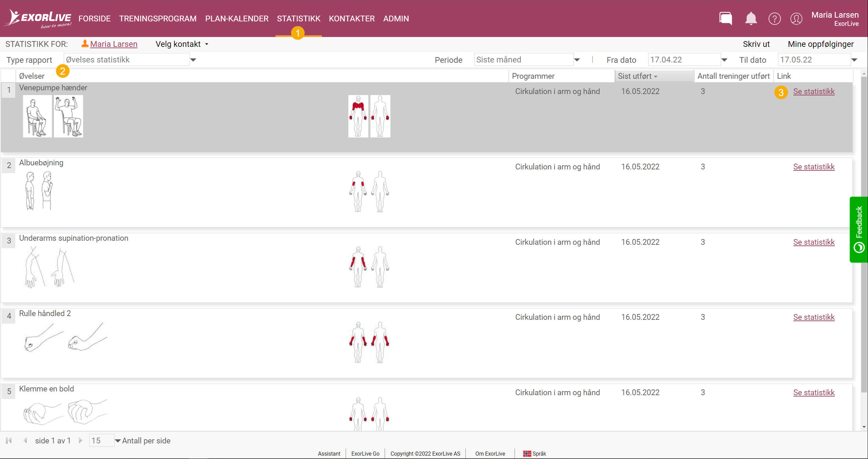Click the Om ExorLive footer link
Image resolution: width=868 pixels, height=459 pixels.
pos(490,454)
